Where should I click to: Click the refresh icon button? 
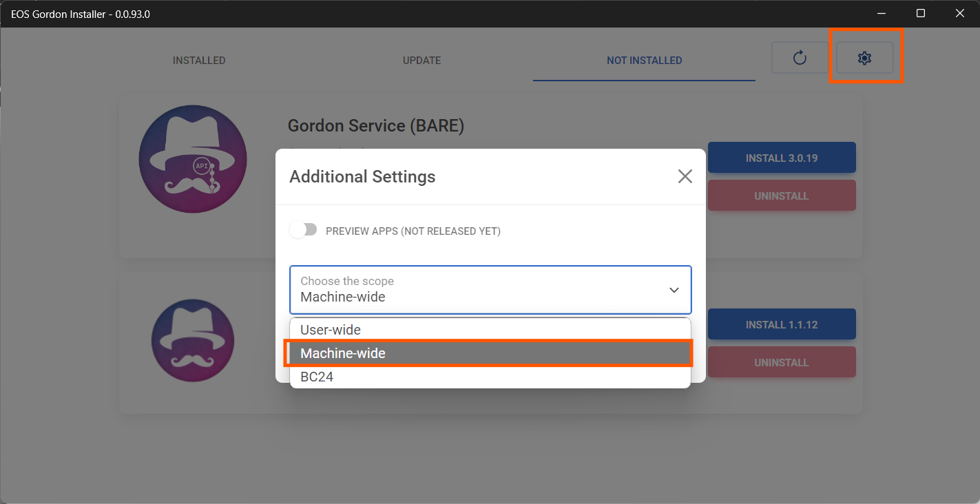click(x=800, y=58)
